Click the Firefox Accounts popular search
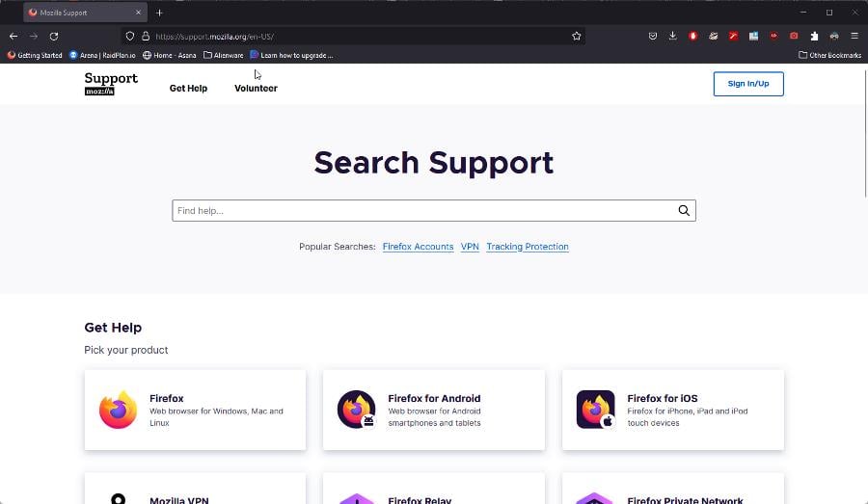 [418, 247]
